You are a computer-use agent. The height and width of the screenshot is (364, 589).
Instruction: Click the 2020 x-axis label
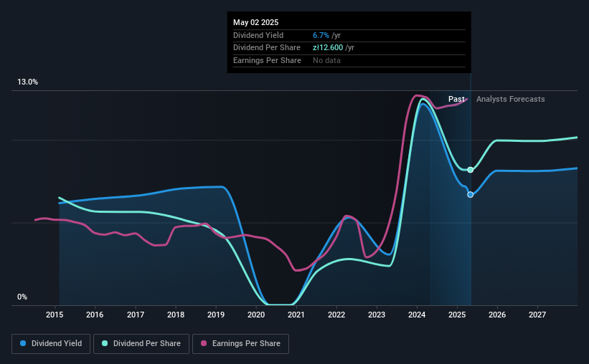coord(256,315)
